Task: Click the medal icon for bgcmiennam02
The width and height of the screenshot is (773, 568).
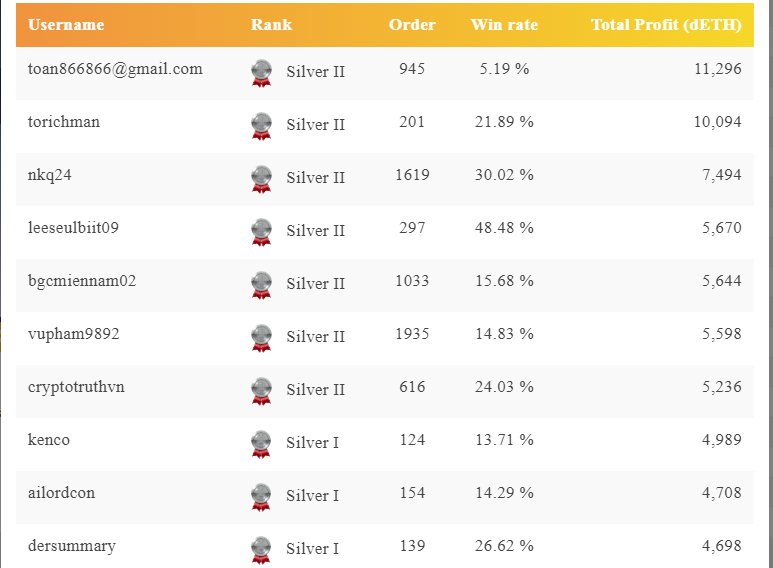Action: pyautogui.click(x=261, y=284)
